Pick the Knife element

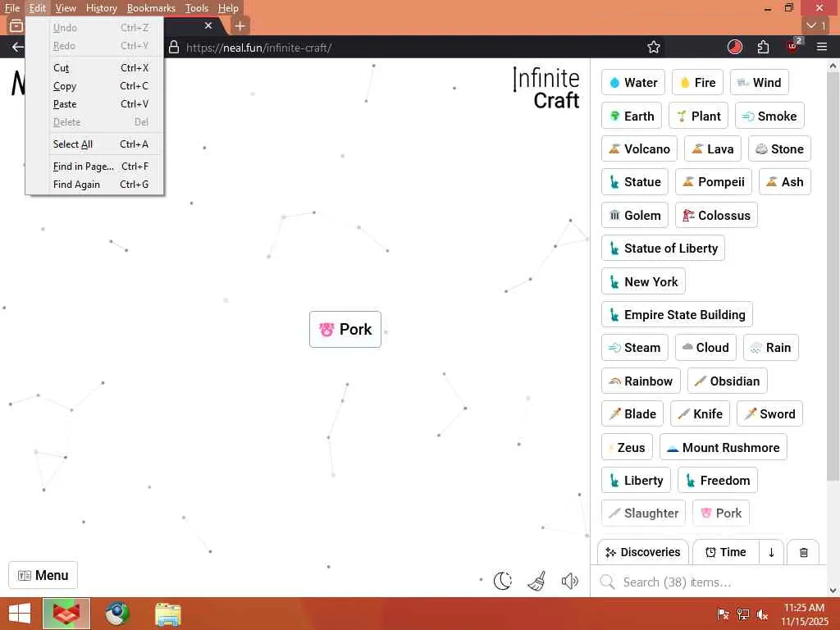[x=701, y=414]
